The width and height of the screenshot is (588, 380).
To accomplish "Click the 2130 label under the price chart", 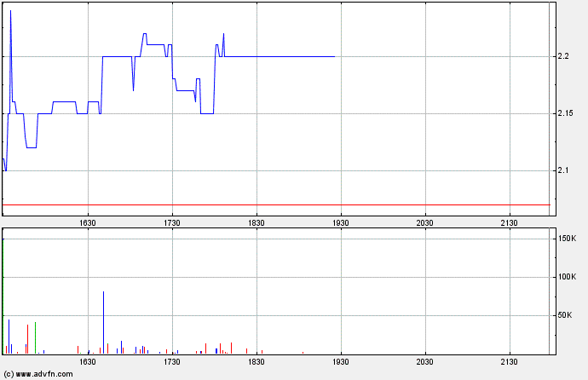I will (509, 222).
